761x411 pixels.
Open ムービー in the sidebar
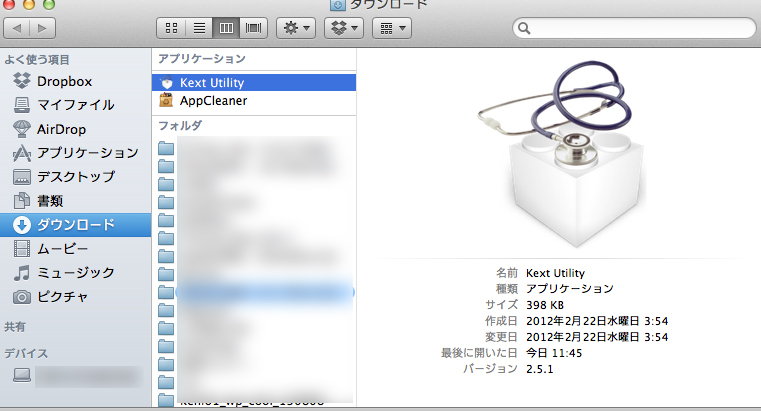tap(76, 248)
